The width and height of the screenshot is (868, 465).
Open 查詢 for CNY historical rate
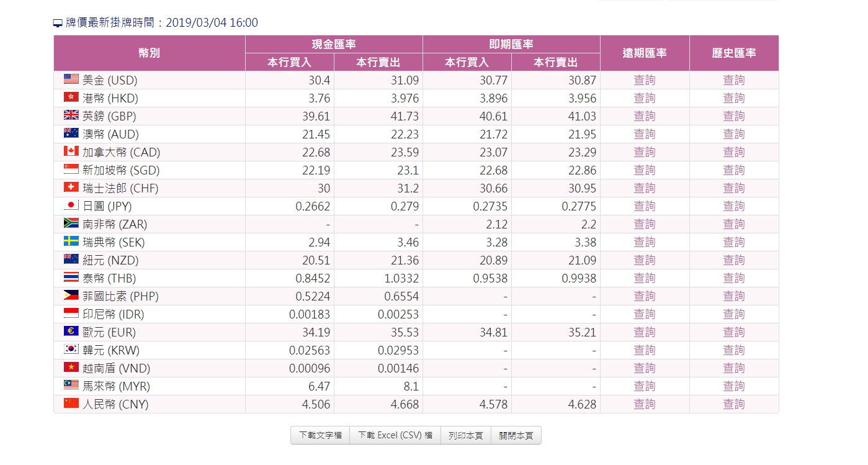[734, 404]
